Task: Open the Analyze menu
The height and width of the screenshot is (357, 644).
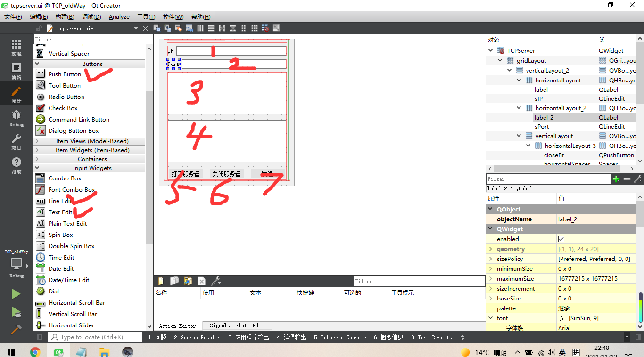Action: click(119, 16)
